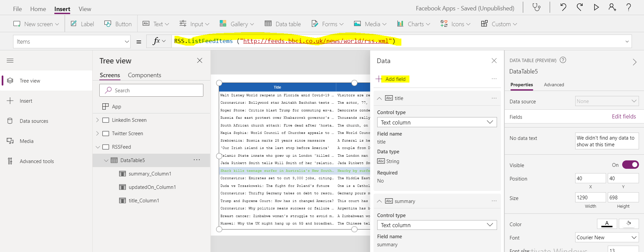Open title Control type dropdown

coord(437,122)
